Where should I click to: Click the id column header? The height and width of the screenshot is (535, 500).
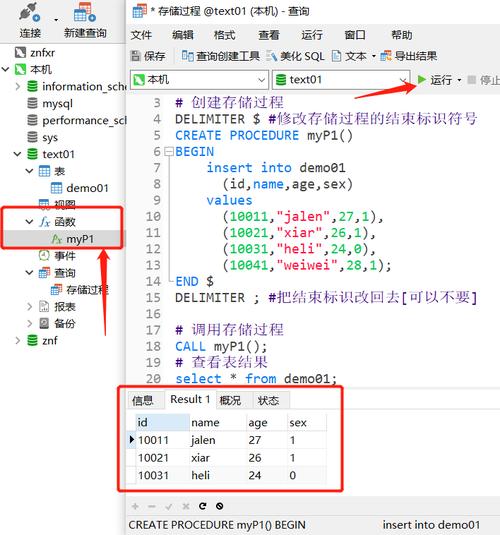(x=162, y=422)
